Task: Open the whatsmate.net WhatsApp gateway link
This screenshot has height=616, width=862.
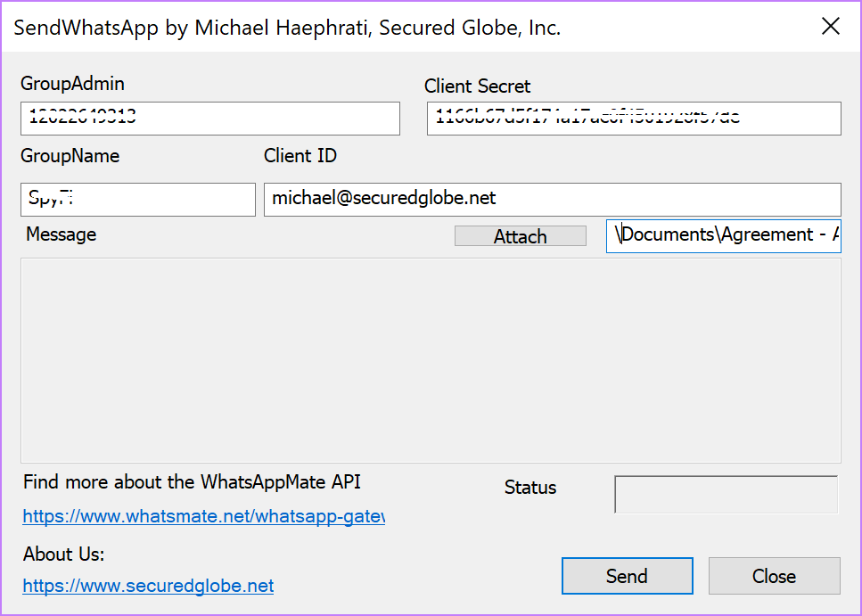Action: [x=203, y=516]
